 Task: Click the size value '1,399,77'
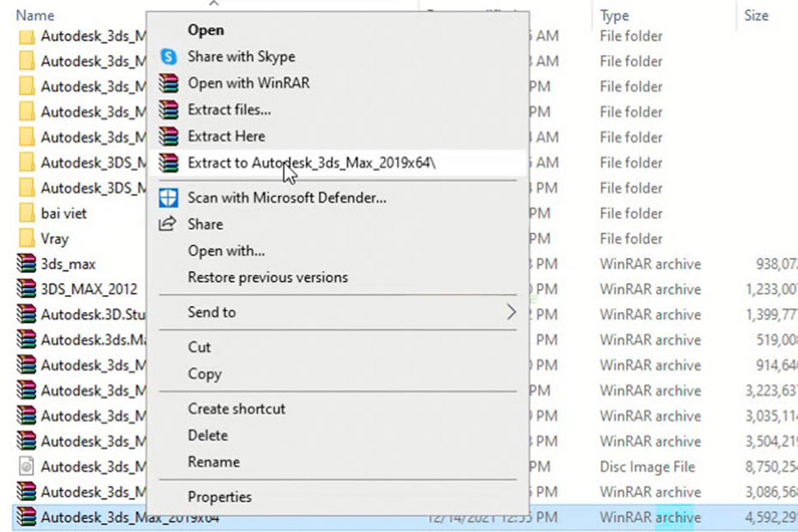771,315
